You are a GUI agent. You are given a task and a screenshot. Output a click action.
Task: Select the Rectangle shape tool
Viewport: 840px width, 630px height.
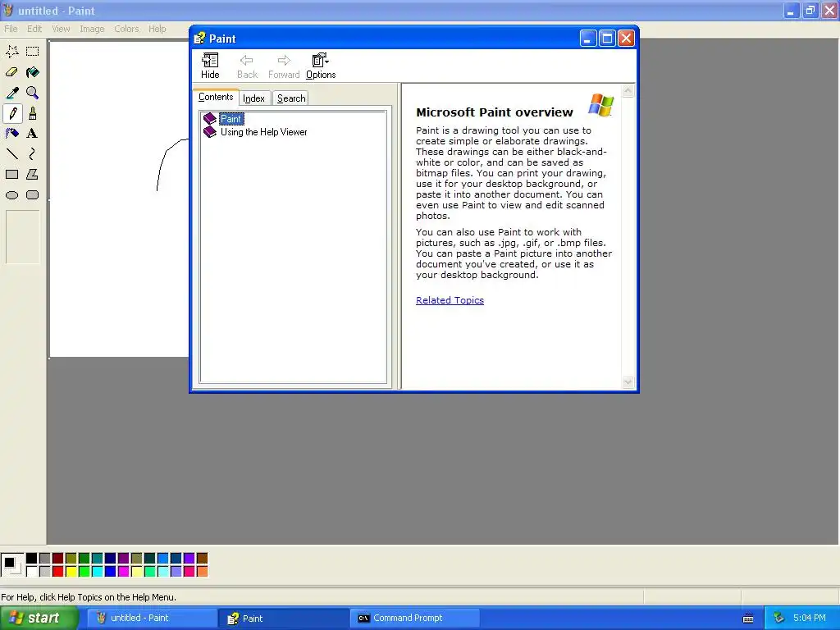[x=12, y=175]
